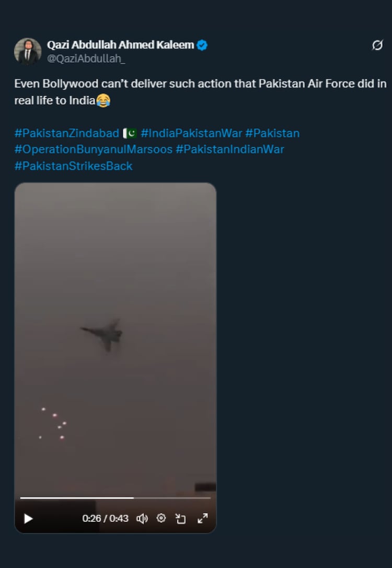This screenshot has width=392, height=568.
Task: Open #IndiaPakistanWar hashtag link
Action: pyautogui.click(x=191, y=133)
